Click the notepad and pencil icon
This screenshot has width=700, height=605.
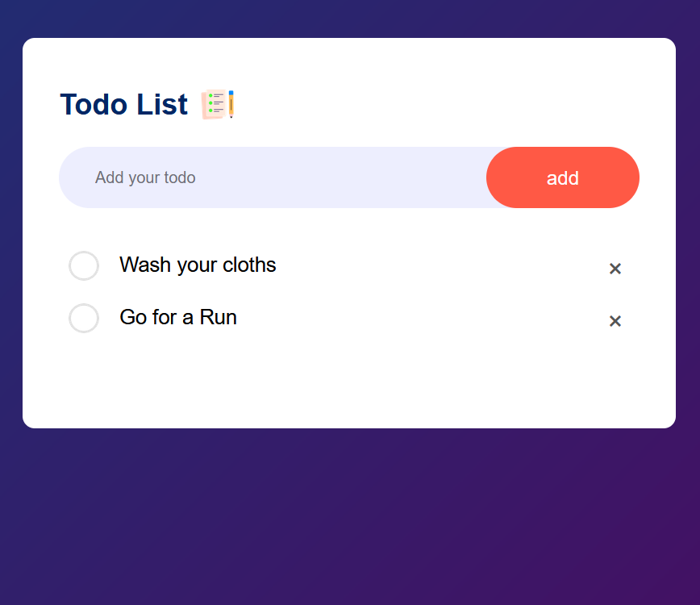coord(218,104)
